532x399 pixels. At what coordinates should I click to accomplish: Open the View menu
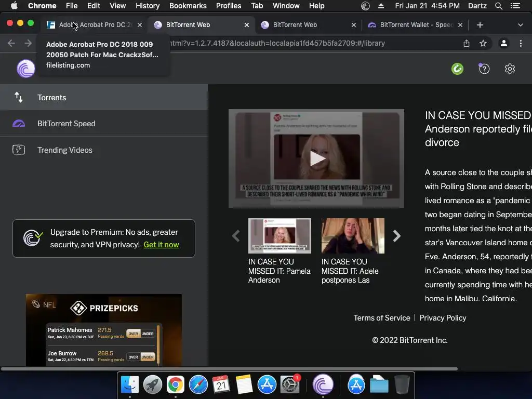tap(118, 6)
